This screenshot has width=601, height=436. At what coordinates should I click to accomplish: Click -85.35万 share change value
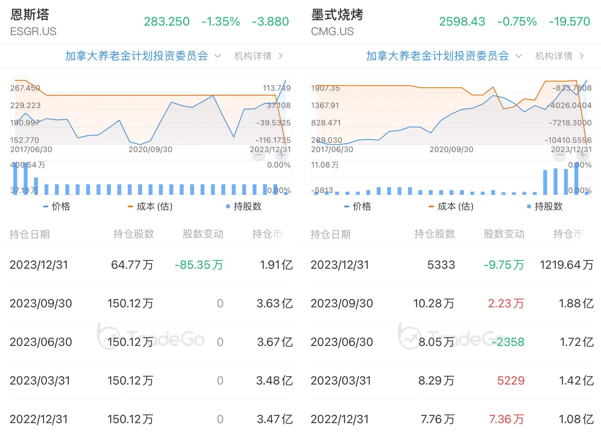pos(199,265)
